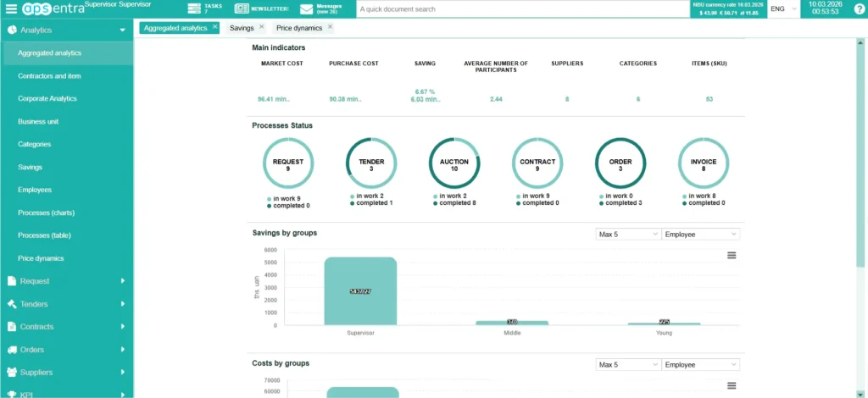Close the Price dynamics tab
This screenshot has height=398, width=868.
[x=330, y=26]
